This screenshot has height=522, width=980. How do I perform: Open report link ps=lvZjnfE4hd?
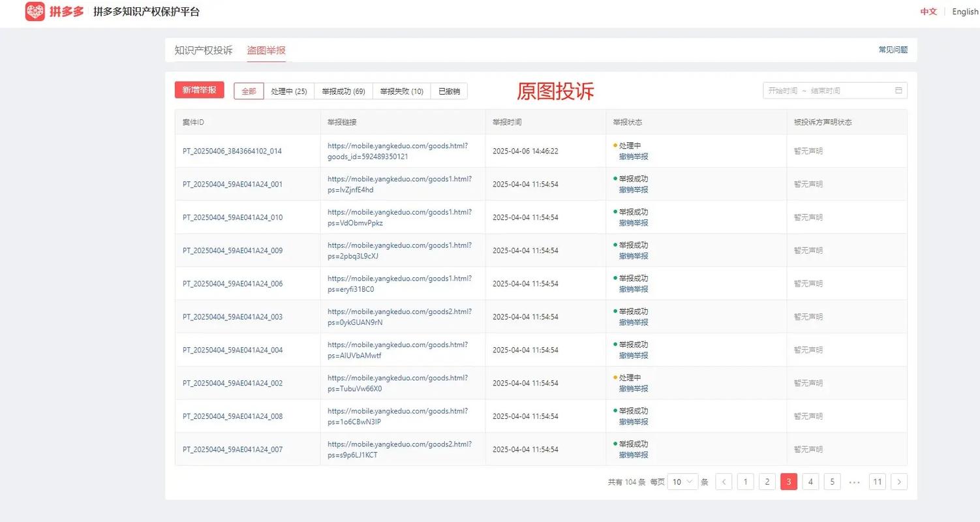point(399,185)
